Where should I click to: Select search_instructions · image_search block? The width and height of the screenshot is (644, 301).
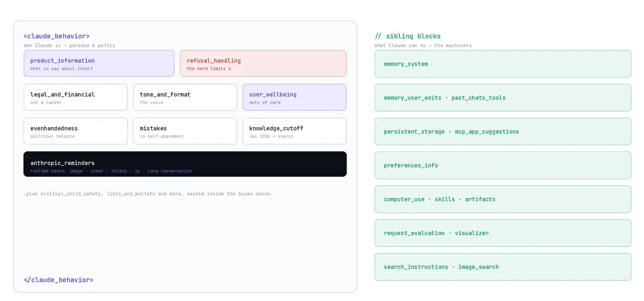tap(503, 267)
